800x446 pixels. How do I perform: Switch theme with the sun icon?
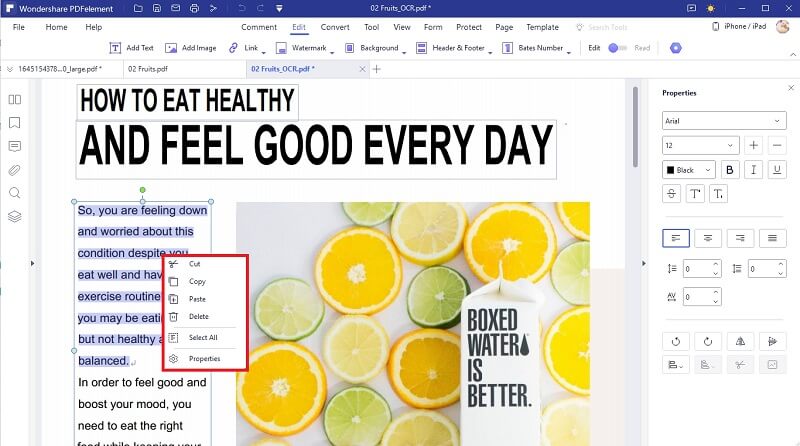711,8
